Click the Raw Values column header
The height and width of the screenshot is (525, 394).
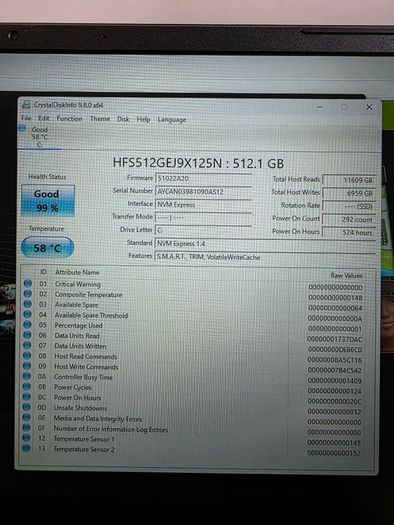[x=346, y=276]
